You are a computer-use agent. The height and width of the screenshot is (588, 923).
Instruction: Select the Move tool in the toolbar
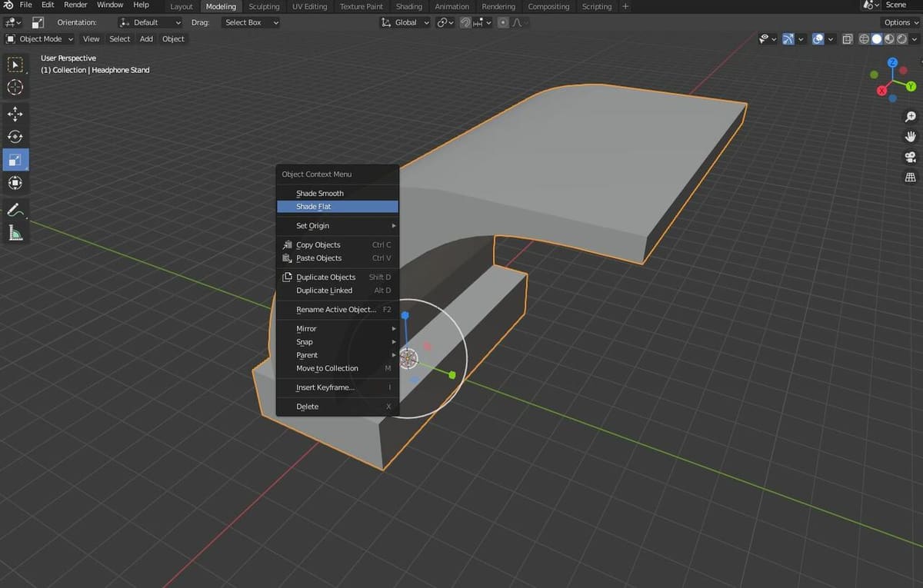[x=15, y=114]
